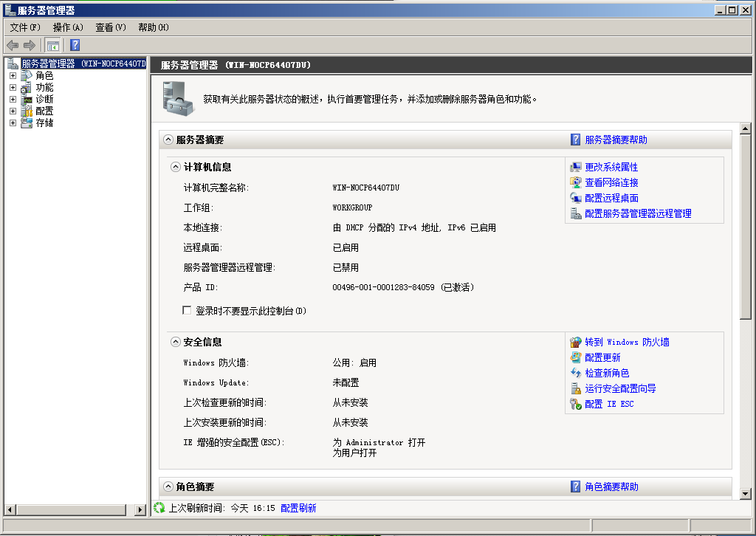Viewport: 756px width, 536px height.
Task: Click the 配置 IE ESC link
Action: coord(609,404)
